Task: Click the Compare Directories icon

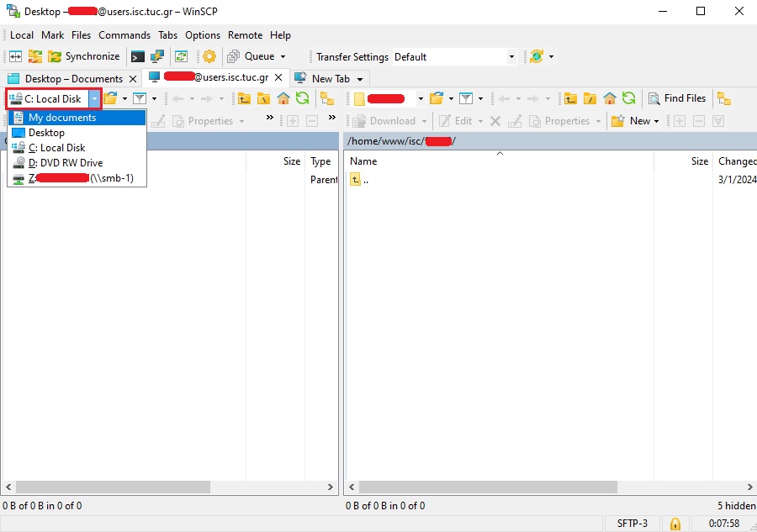Action: click(15, 56)
